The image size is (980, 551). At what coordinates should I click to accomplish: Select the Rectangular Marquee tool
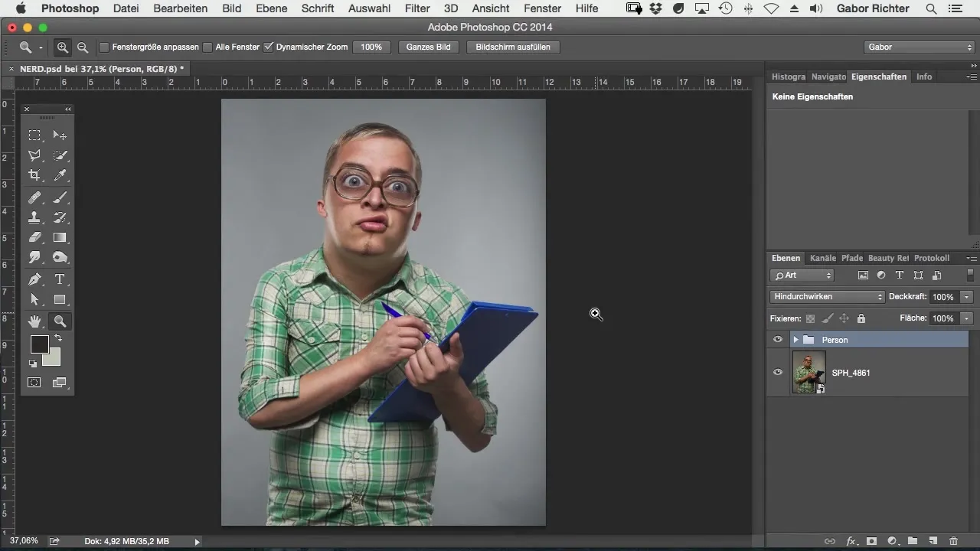pos(35,135)
